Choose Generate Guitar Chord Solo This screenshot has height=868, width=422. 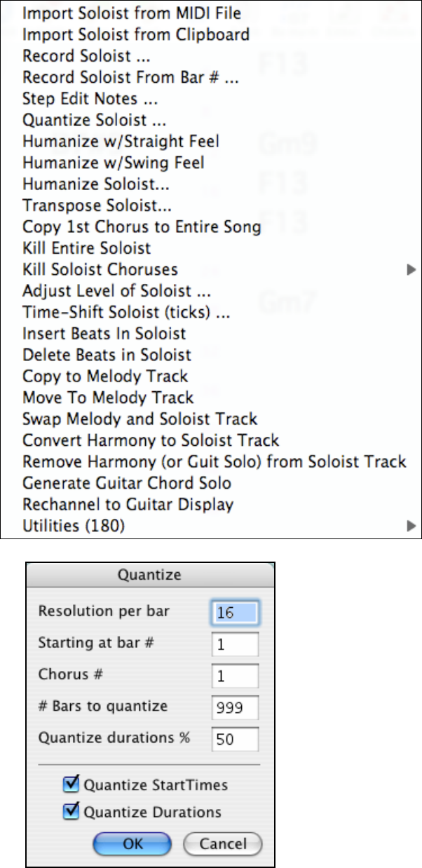127,483
